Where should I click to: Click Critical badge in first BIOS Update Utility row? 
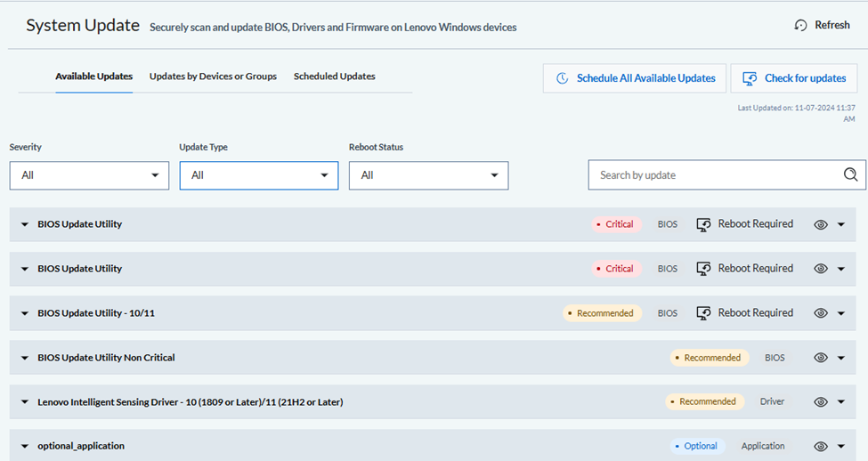(x=616, y=224)
